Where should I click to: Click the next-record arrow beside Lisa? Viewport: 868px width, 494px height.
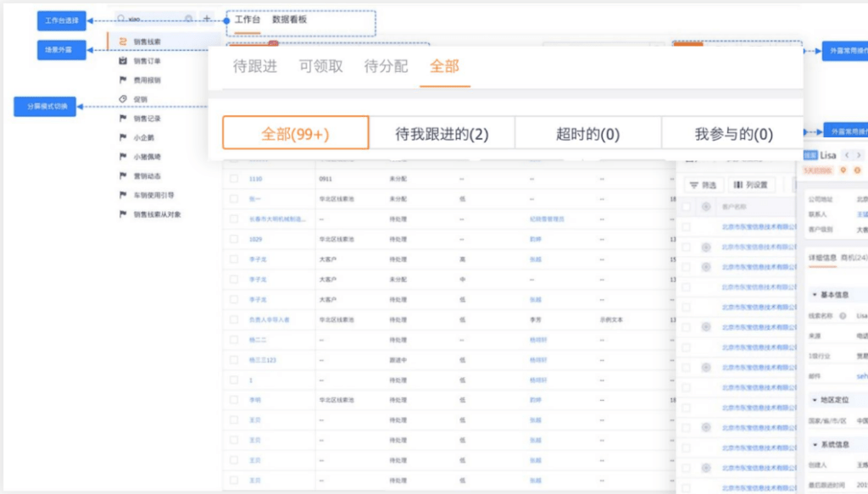pos(858,155)
